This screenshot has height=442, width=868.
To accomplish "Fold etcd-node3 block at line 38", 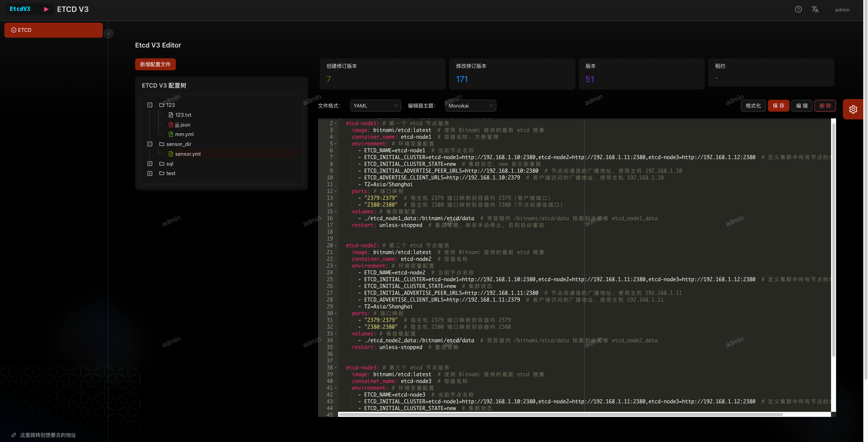I will pyautogui.click(x=336, y=368).
